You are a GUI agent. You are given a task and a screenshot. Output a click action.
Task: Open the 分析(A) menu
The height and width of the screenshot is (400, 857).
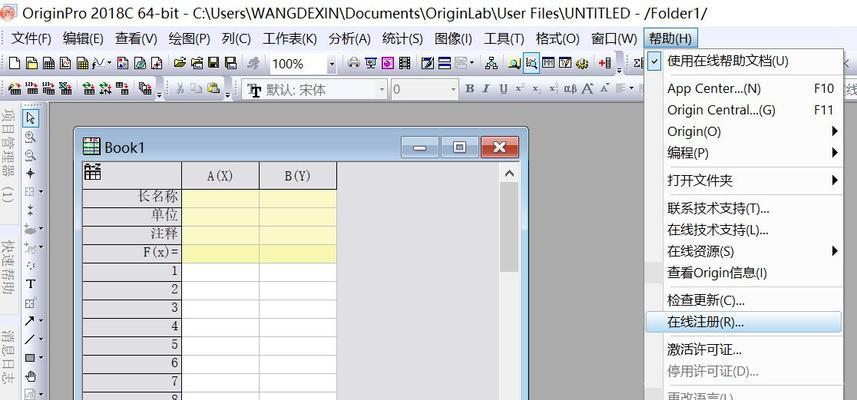click(350, 39)
